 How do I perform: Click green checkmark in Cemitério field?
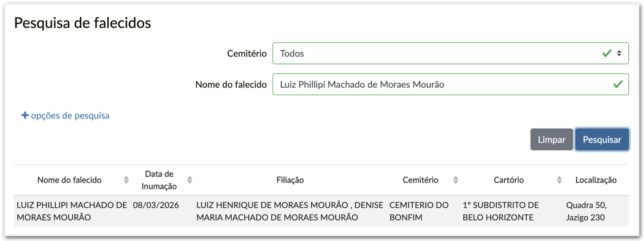click(x=607, y=54)
